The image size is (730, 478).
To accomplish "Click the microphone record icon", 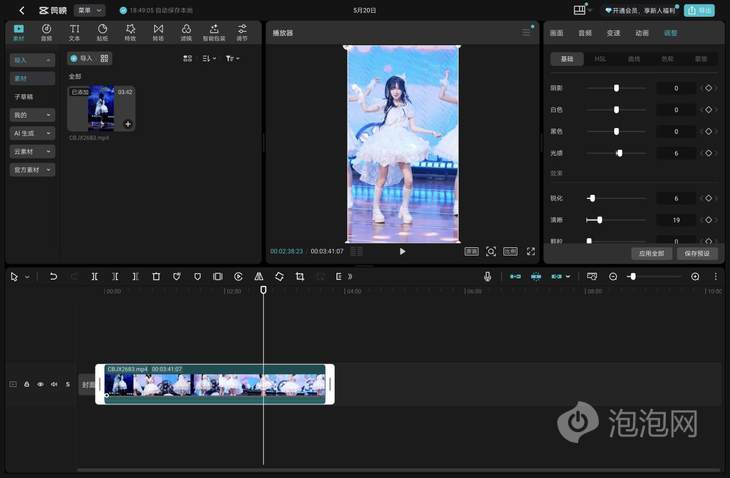I will [x=487, y=276].
